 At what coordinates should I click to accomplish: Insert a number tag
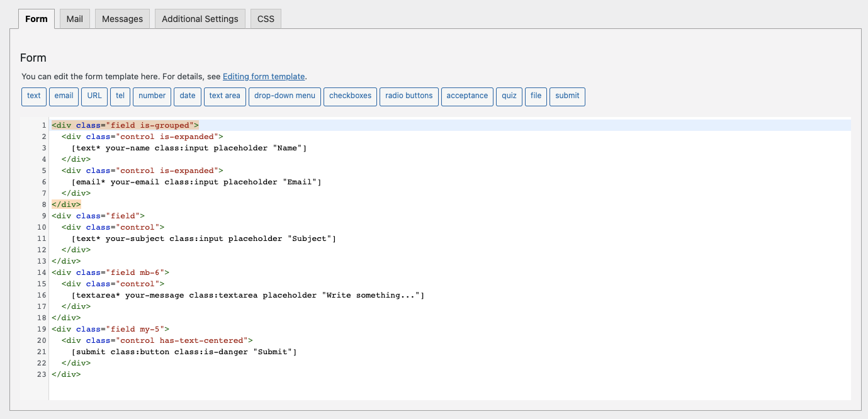tap(152, 96)
